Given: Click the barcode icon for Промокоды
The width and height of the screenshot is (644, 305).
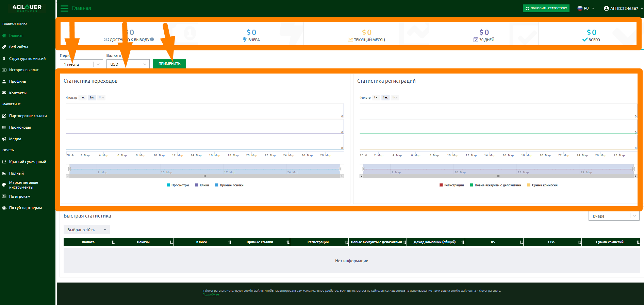Looking at the screenshot, I should click(4, 127).
